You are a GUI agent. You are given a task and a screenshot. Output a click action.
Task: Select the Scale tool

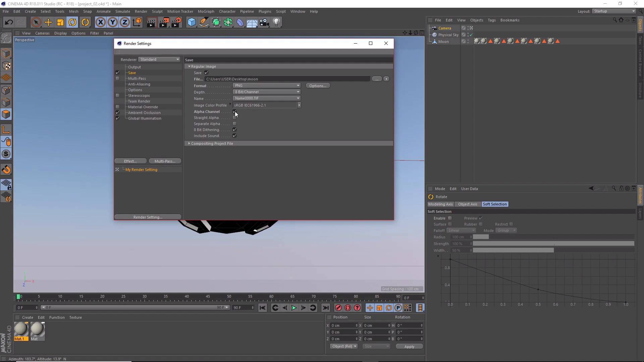tap(60, 22)
